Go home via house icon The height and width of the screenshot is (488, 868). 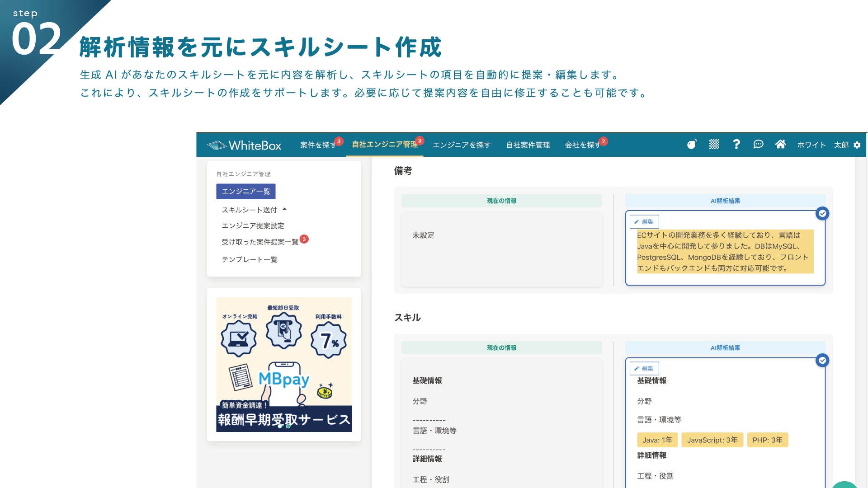[780, 144]
